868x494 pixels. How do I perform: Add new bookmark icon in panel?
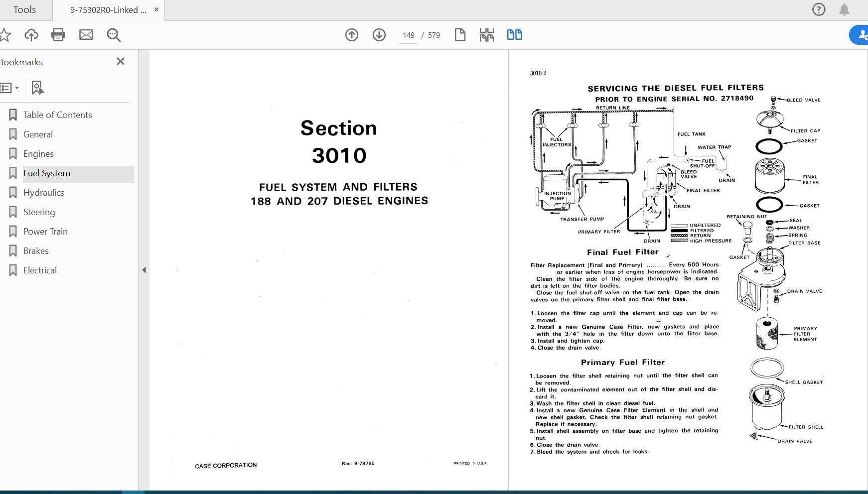coord(37,88)
